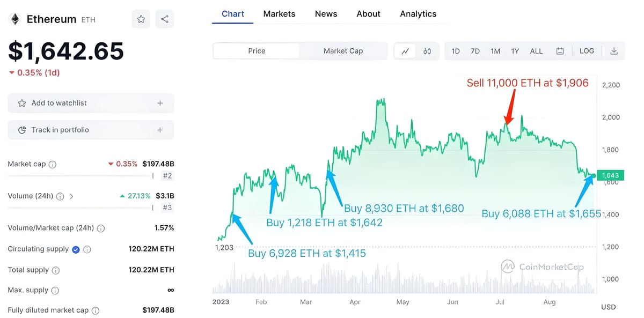Click the chart download icon

point(614,50)
